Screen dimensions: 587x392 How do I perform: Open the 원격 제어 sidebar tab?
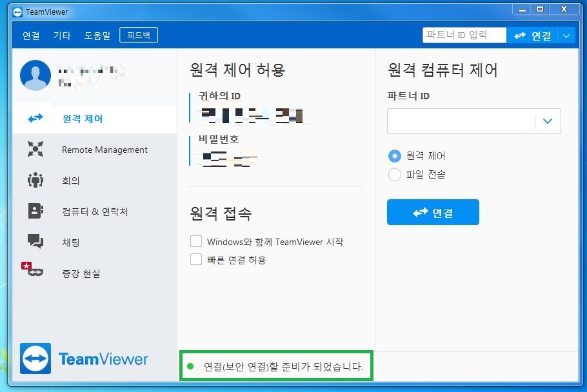(94, 119)
